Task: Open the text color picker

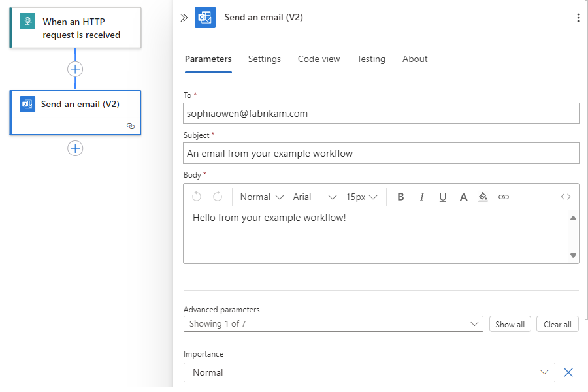Action: coord(463,197)
